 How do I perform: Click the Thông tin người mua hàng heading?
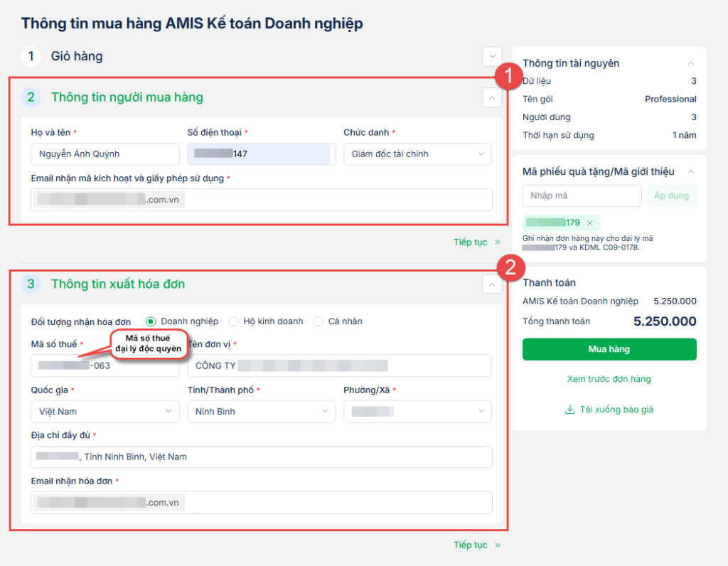click(x=127, y=97)
